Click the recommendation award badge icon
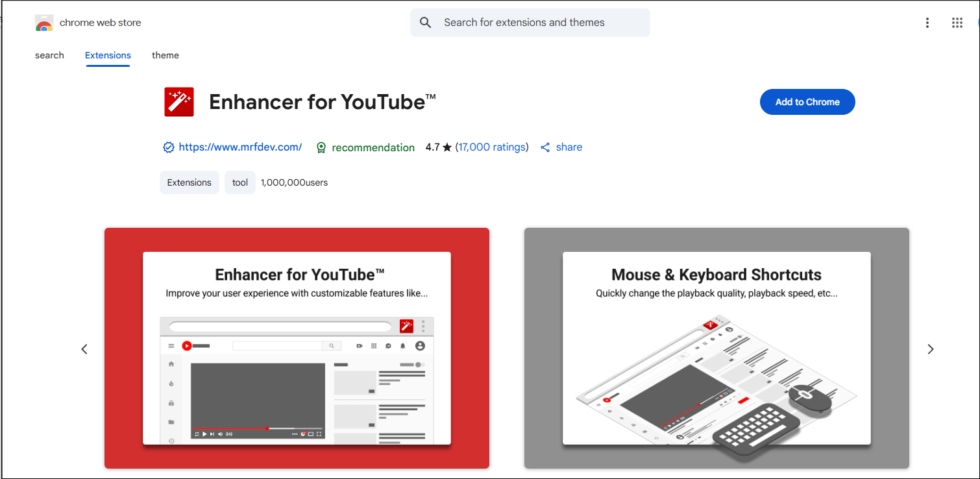 point(321,147)
